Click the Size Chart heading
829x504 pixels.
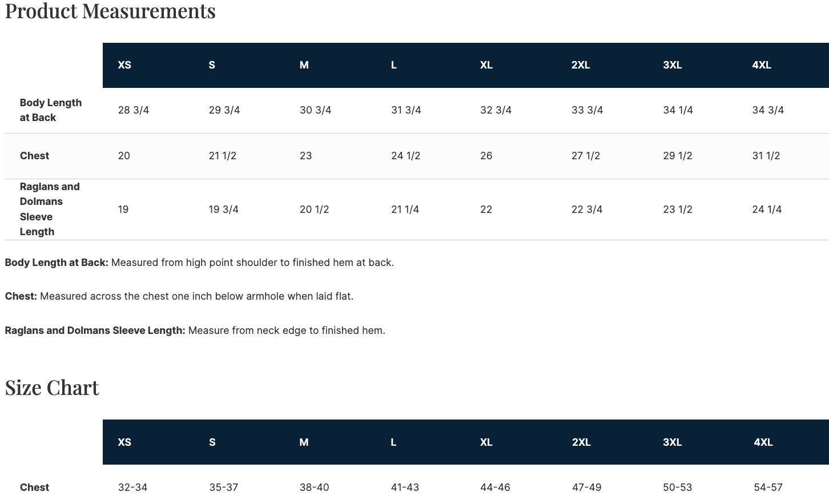tap(52, 388)
